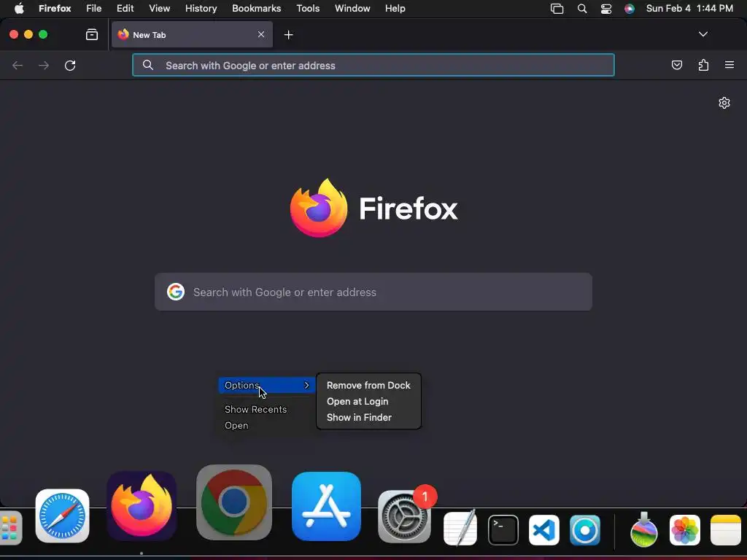The image size is (747, 560).
Task: Open Notes from the Dock
Action: [x=726, y=530]
